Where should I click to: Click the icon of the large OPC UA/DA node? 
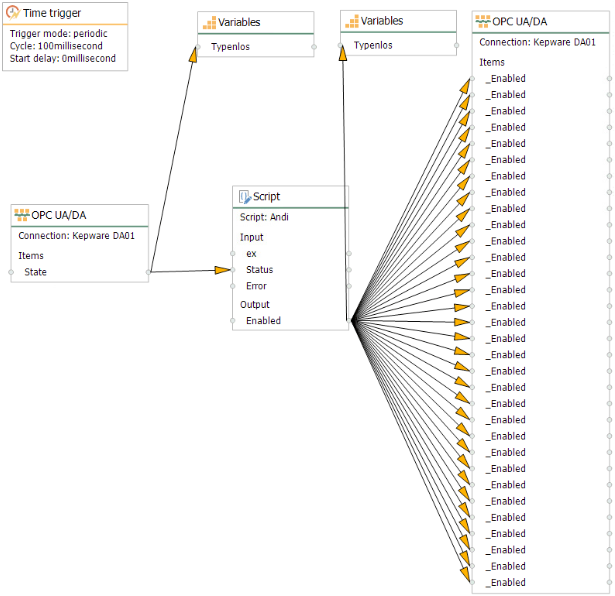(x=484, y=21)
